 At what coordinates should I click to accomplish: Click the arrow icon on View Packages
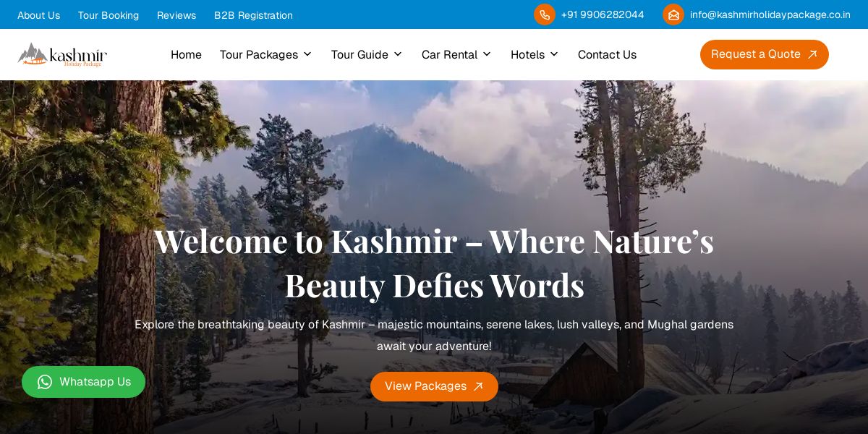coord(478,386)
